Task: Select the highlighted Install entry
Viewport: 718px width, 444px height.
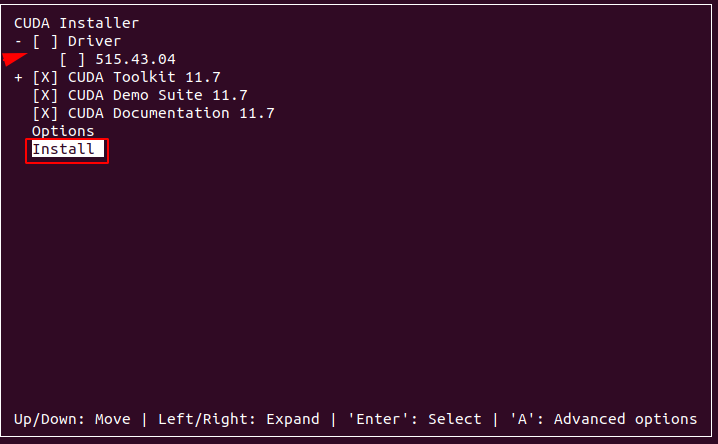Action: point(68,149)
